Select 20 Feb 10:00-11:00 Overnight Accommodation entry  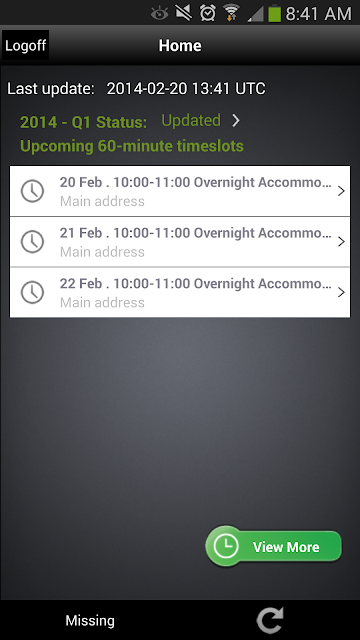click(180, 191)
